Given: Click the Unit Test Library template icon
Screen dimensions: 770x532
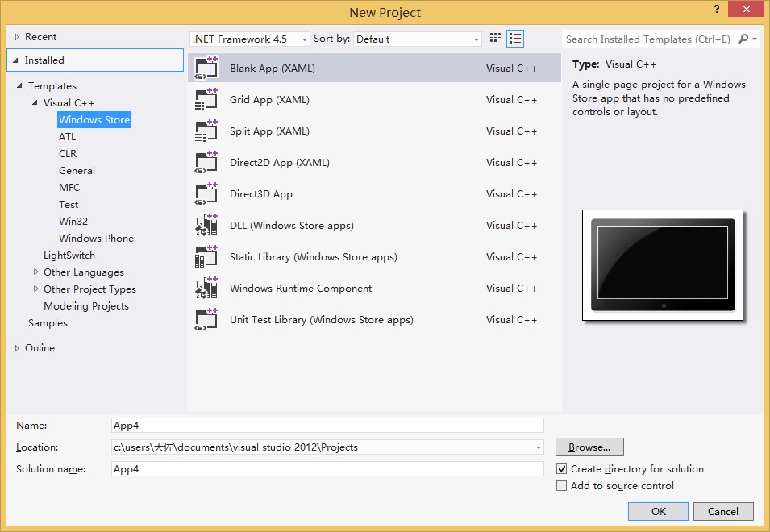Looking at the screenshot, I should 206,319.
